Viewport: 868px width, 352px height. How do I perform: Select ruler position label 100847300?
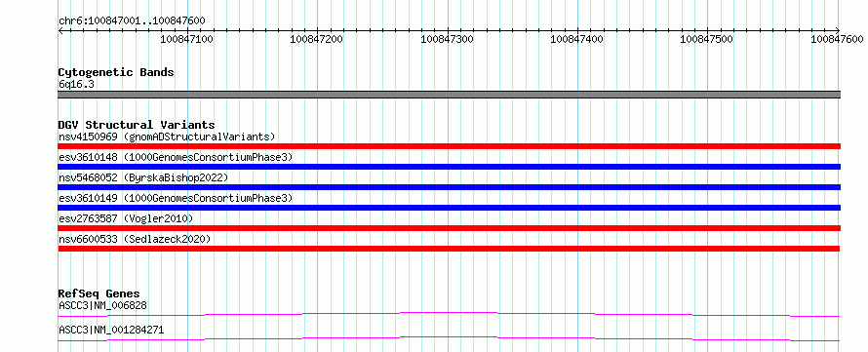(447, 39)
